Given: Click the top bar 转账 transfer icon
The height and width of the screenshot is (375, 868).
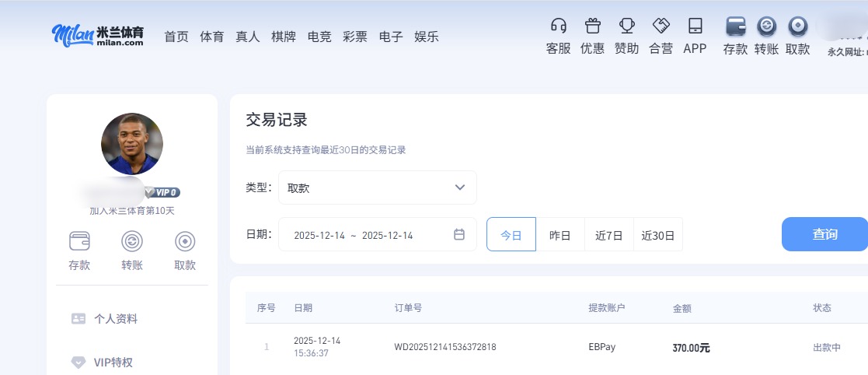Looking at the screenshot, I should [767, 26].
